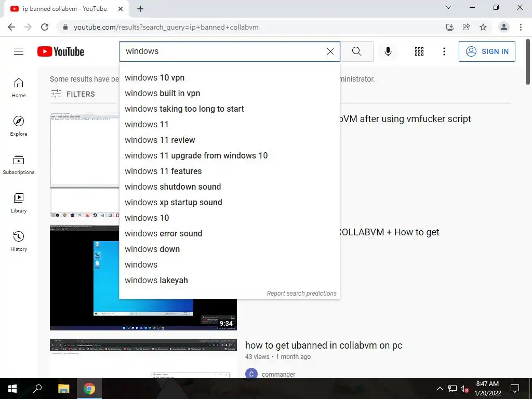Select suggestion 'windows down'

(229, 249)
